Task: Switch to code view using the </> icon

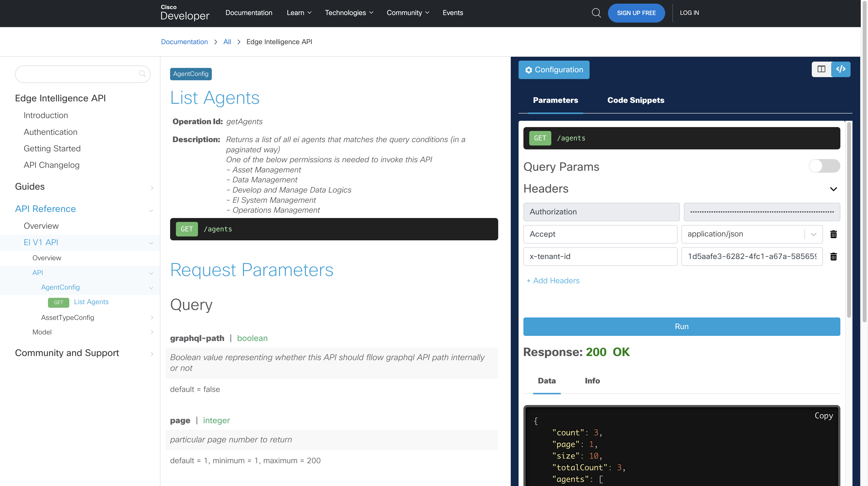Action: 841,69
